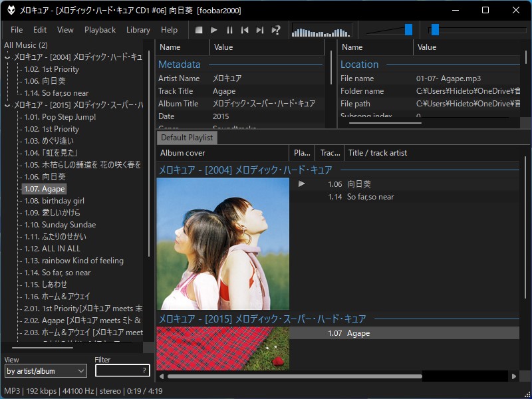Collapse the 2015 melodic super hard album node
The height and width of the screenshot is (399, 532).
tap(6, 105)
